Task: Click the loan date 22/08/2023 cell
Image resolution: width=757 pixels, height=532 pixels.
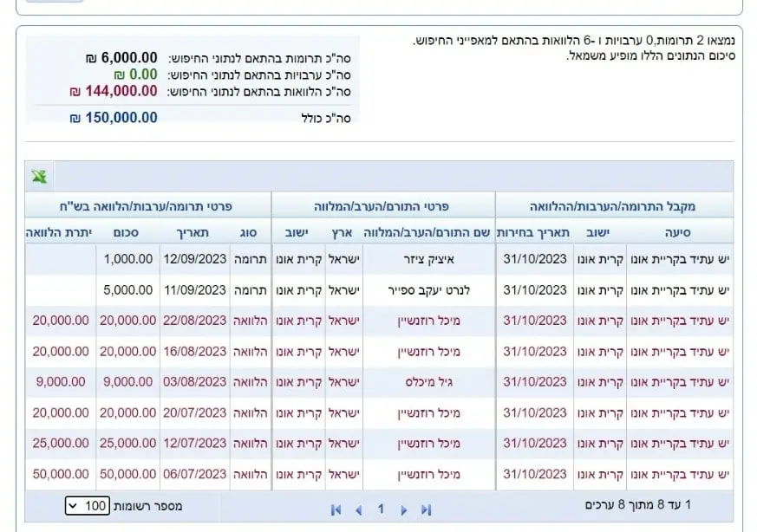Action: tap(195, 321)
